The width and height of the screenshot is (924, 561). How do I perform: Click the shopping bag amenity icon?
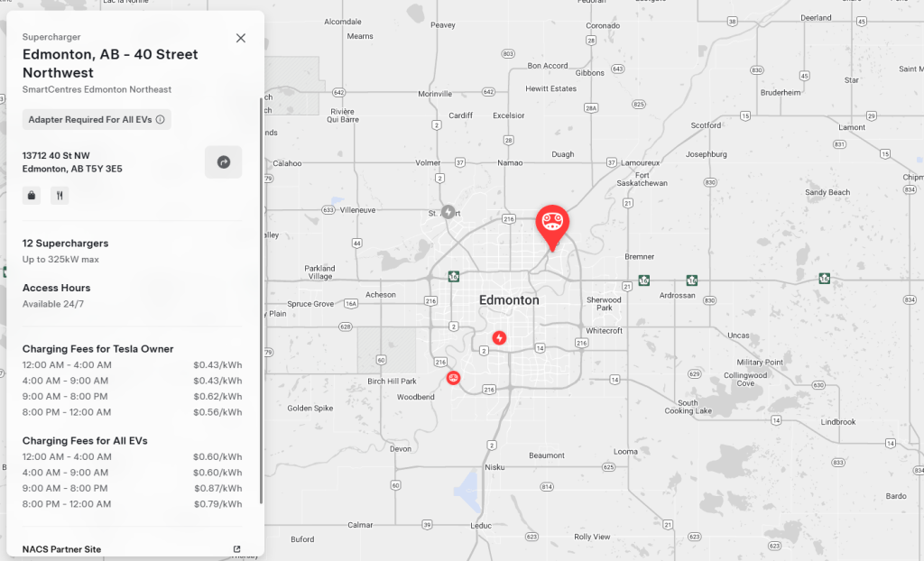point(31,195)
